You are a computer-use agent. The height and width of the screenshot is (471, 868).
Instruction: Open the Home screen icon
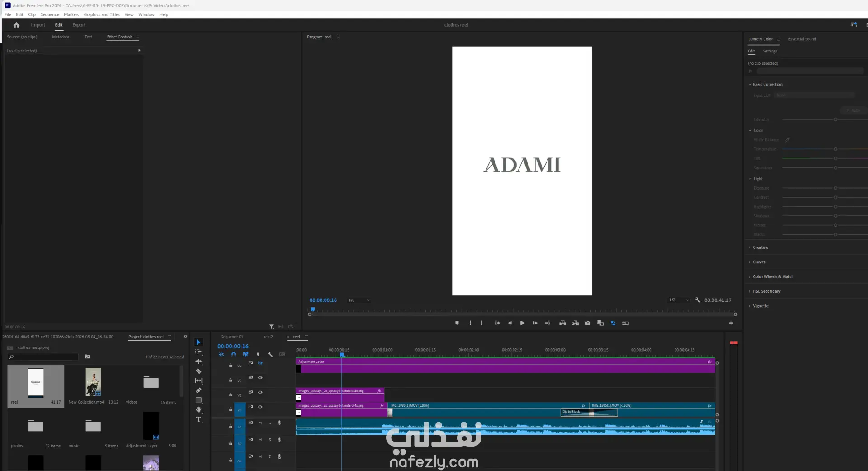pyautogui.click(x=17, y=25)
